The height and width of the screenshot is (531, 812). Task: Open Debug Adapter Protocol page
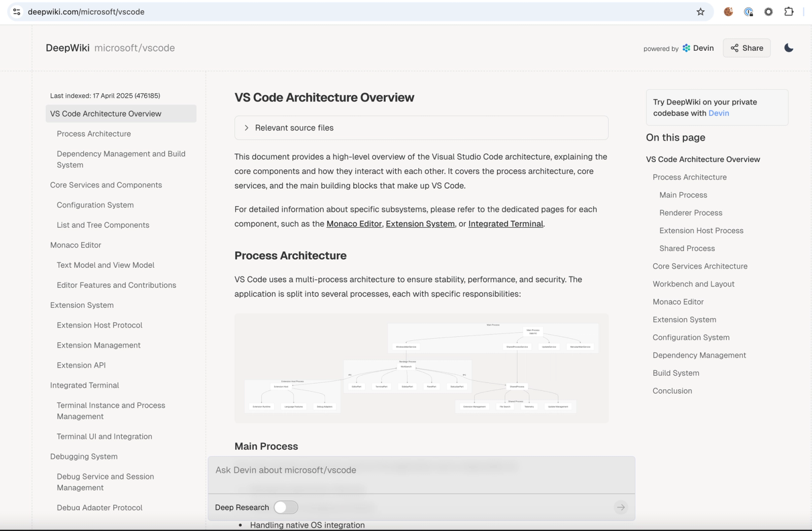coord(99,508)
